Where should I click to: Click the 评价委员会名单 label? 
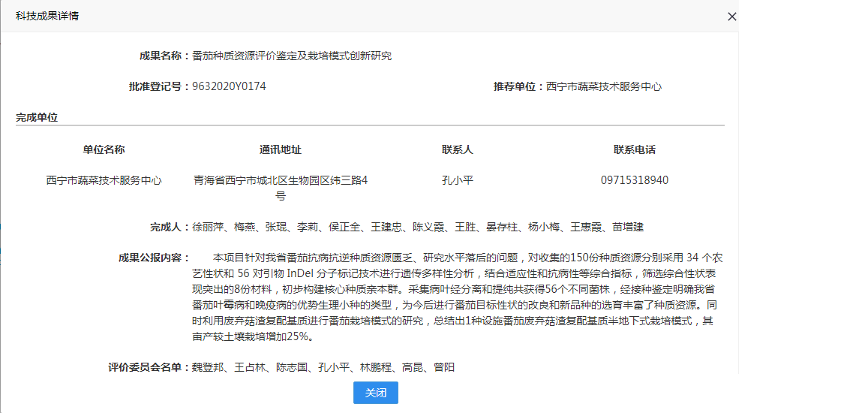point(149,367)
